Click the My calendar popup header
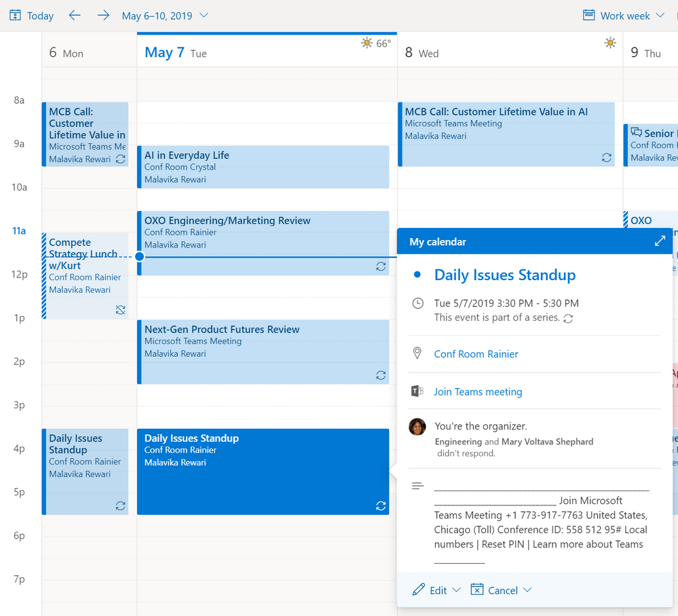678x616 pixels. click(534, 242)
